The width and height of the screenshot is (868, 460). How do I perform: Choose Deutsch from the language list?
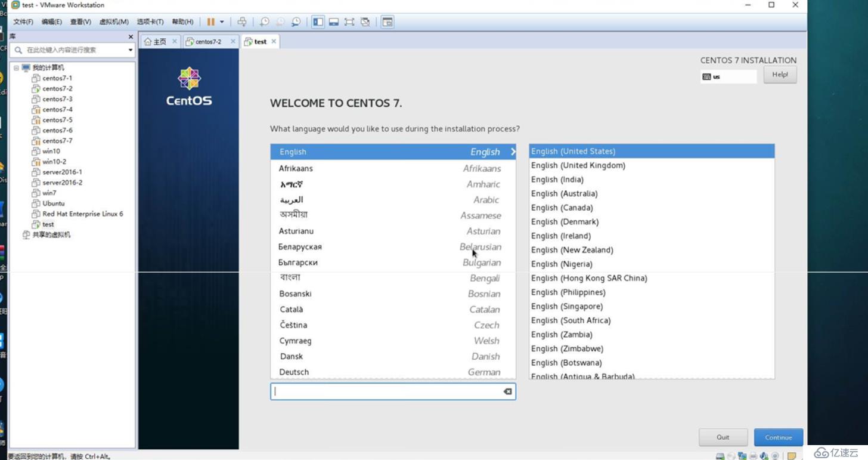coord(393,372)
